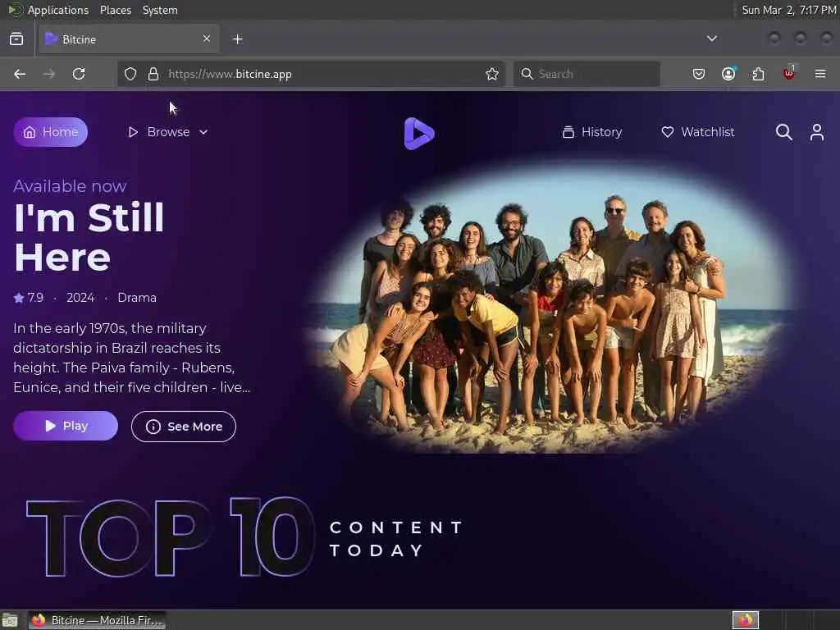Click the Firefox back arrow
The image size is (840, 630).
[x=20, y=74]
